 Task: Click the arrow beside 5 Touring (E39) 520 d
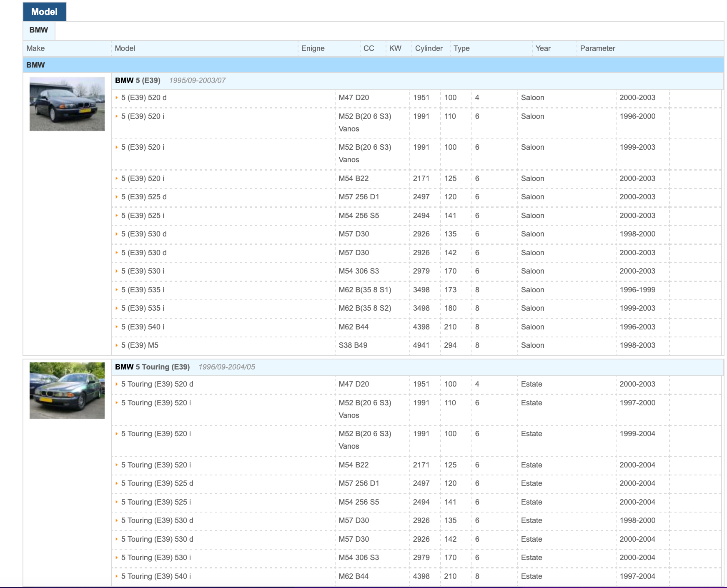click(117, 384)
